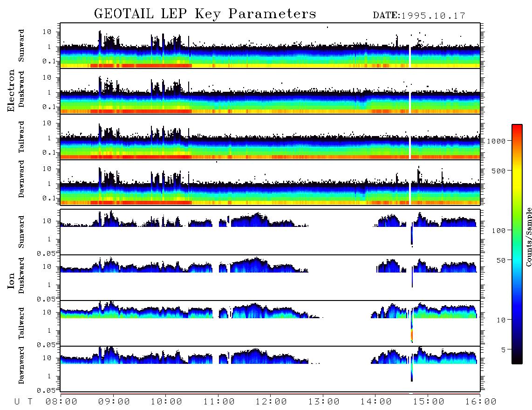Image resolution: width=532 pixels, height=410 pixels.
Task: Select the Ion 'Dawnward' axis label
Action: [x=21, y=365]
